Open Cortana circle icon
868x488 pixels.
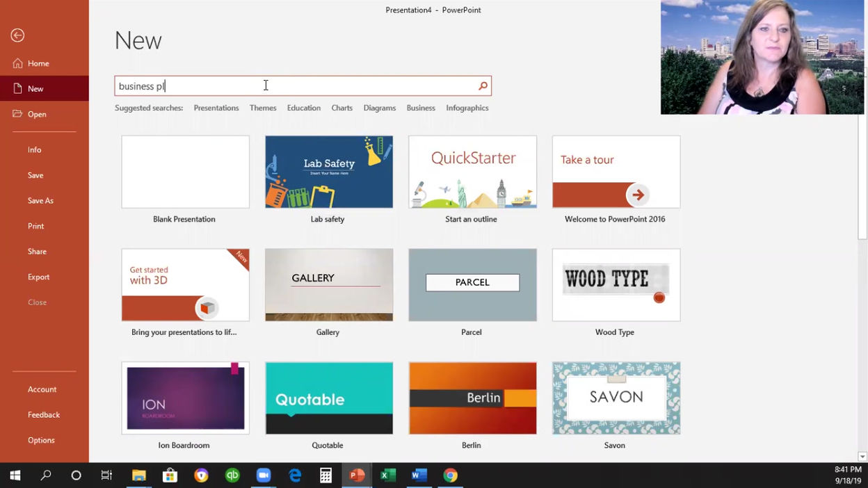[76, 475]
